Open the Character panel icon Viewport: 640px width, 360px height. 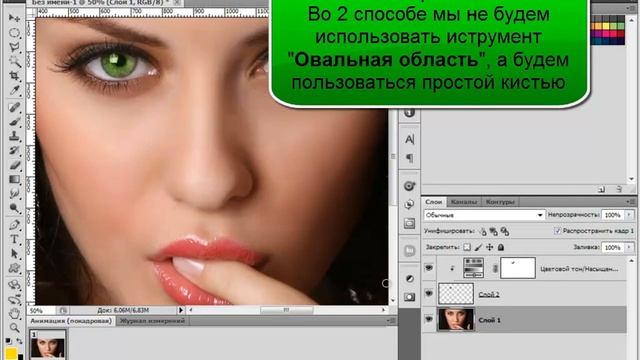(x=409, y=139)
